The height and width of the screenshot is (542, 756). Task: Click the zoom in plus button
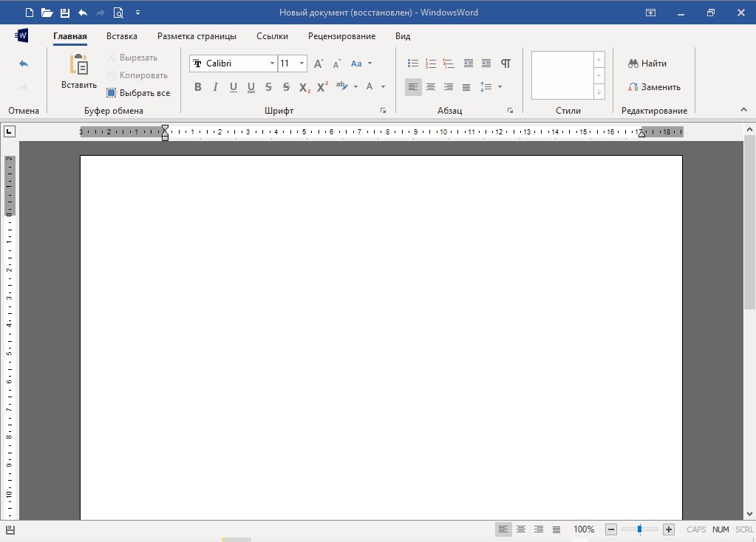coord(669,529)
